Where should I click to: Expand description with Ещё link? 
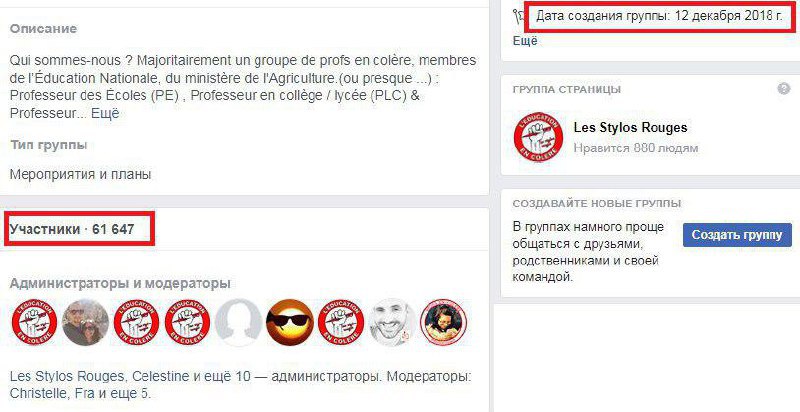[105, 113]
